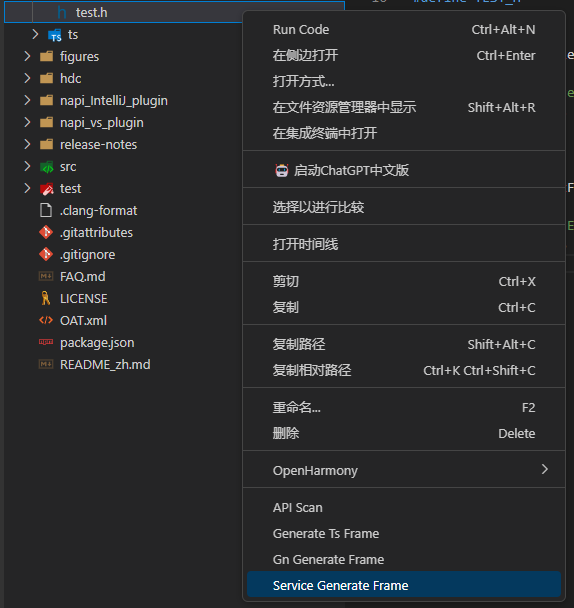The image size is (574, 608).
Task: Click the git icon beside .gitattributes
Action: coord(46,232)
